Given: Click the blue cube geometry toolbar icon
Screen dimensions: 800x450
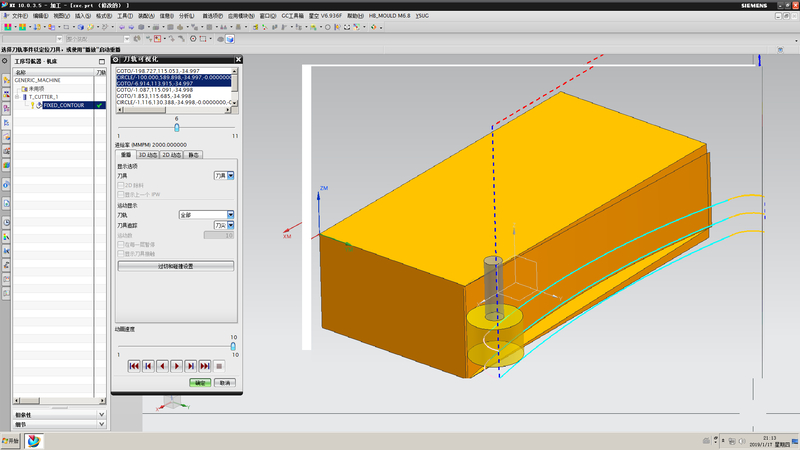Looking at the screenshot, I should [81, 27].
